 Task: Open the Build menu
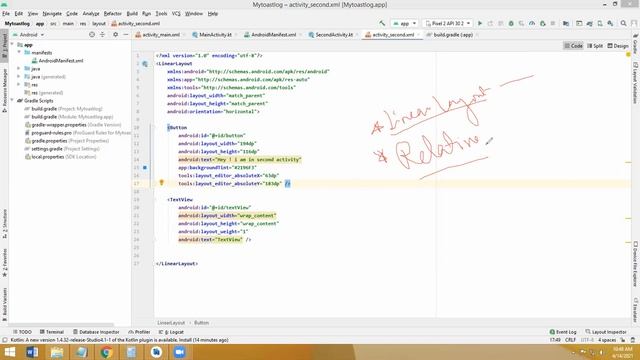(x=132, y=13)
